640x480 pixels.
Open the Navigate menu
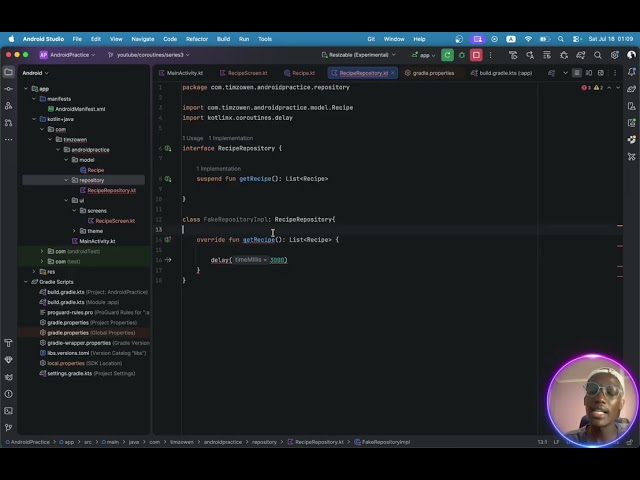(143, 39)
